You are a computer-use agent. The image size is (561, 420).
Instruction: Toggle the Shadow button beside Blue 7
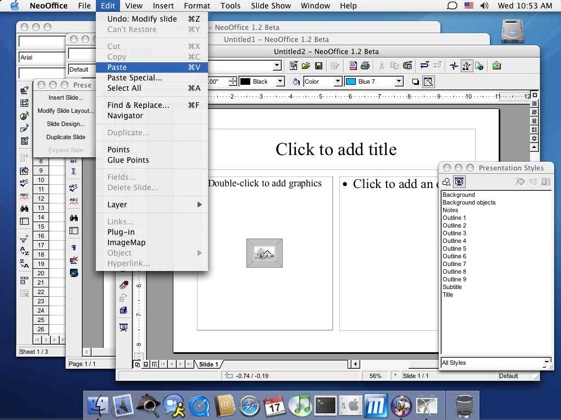[x=415, y=82]
